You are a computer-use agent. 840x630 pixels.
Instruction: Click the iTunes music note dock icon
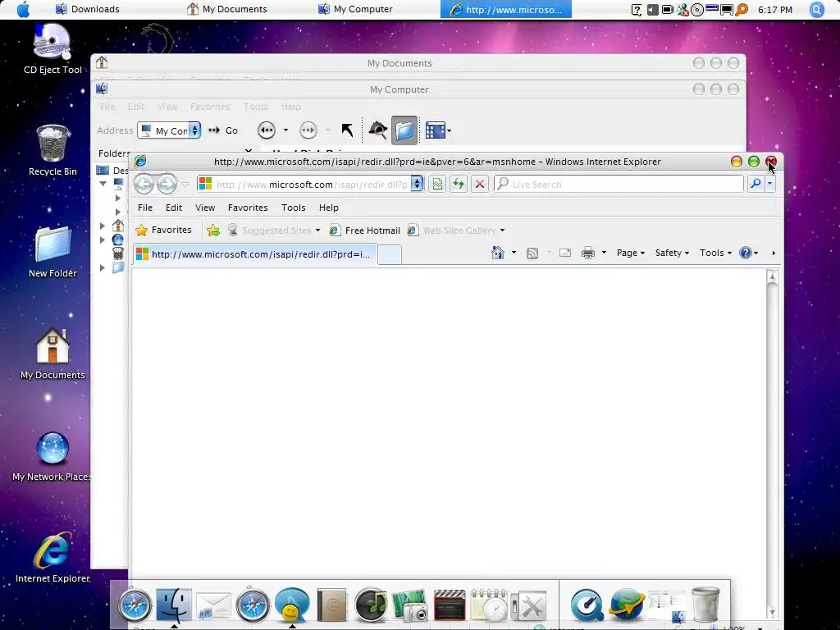pos(371,605)
